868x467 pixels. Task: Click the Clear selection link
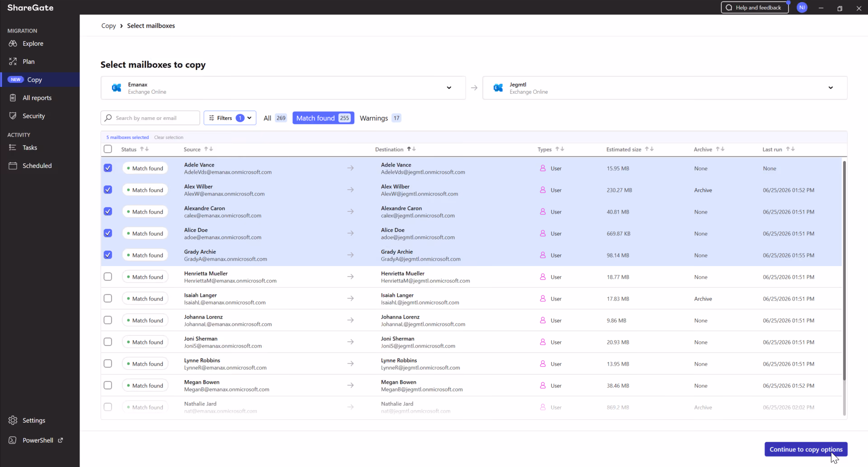coord(169,138)
